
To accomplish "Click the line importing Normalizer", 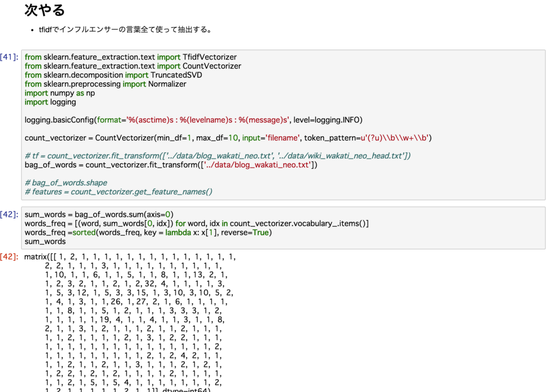I will coord(105,84).
